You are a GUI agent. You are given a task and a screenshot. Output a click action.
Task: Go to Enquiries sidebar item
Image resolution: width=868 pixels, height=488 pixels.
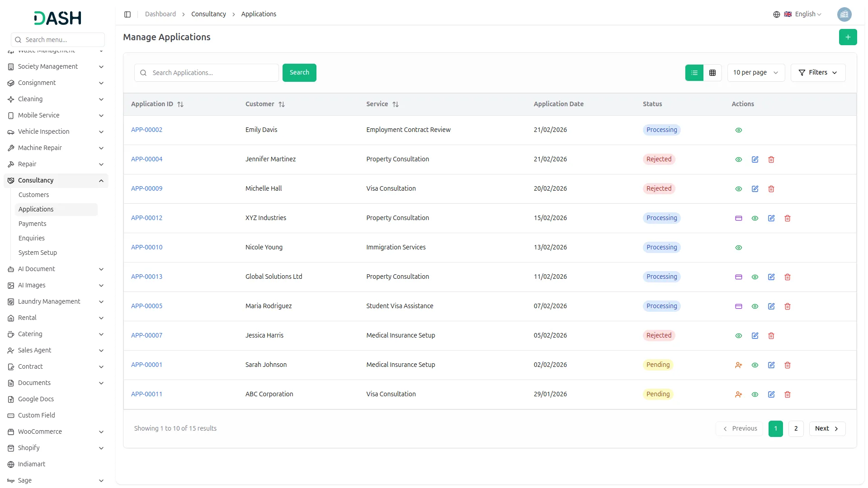pos(32,238)
